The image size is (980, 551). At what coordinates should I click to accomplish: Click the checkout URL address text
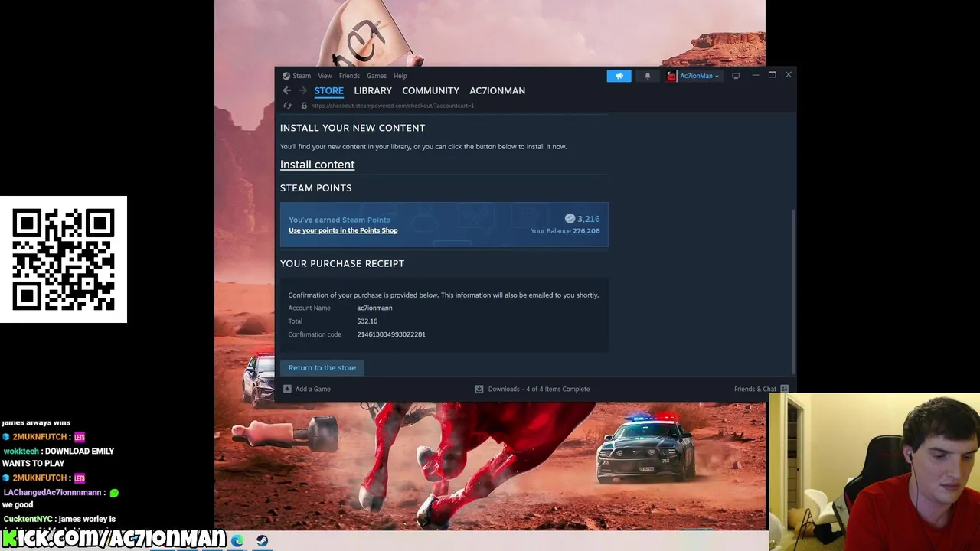392,106
